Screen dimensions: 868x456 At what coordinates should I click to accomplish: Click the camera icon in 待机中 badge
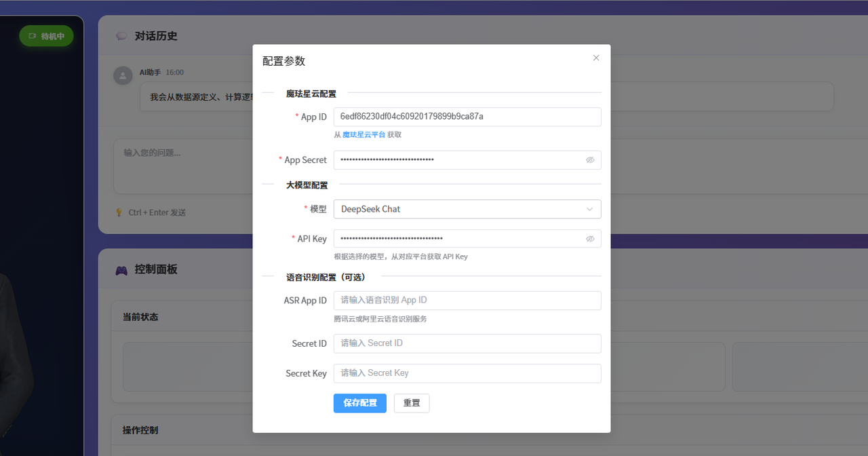32,36
